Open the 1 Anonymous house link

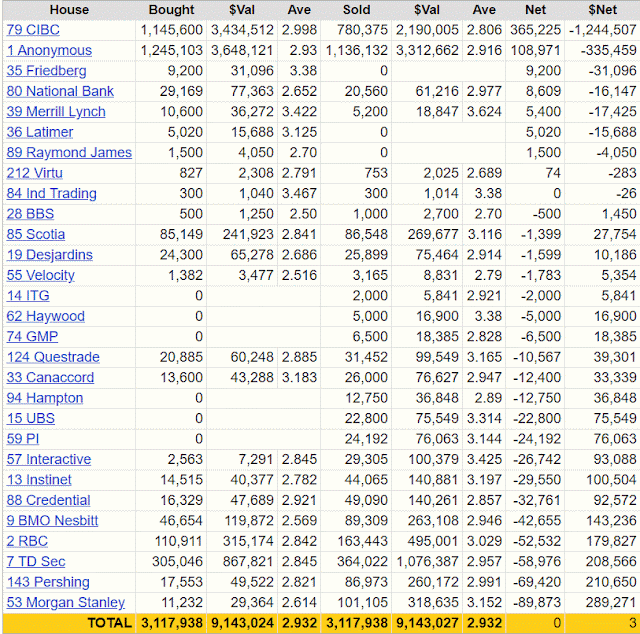(49, 50)
